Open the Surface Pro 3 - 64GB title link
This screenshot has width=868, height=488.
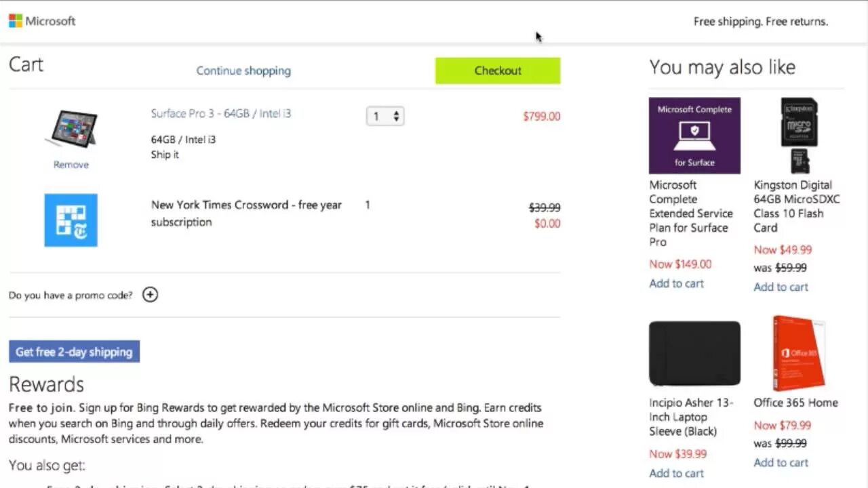coord(221,113)
